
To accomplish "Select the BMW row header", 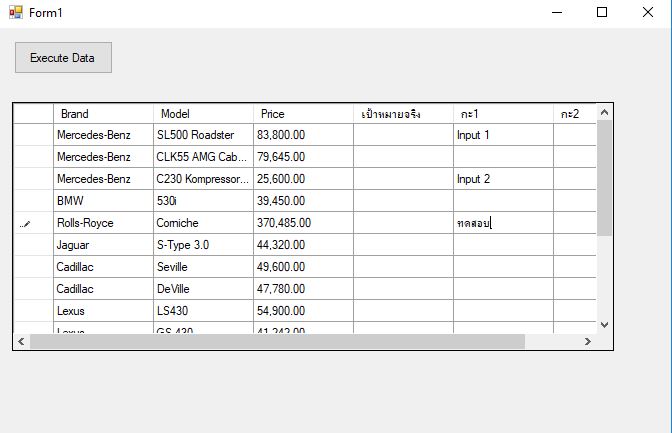I will pyautogui.click(x=33, y=201).
